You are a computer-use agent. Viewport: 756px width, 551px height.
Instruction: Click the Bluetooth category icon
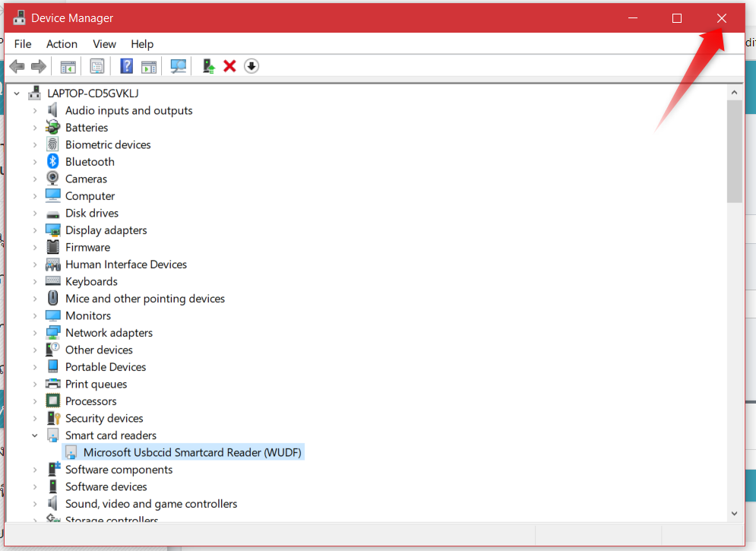click(x=53, y=161)
